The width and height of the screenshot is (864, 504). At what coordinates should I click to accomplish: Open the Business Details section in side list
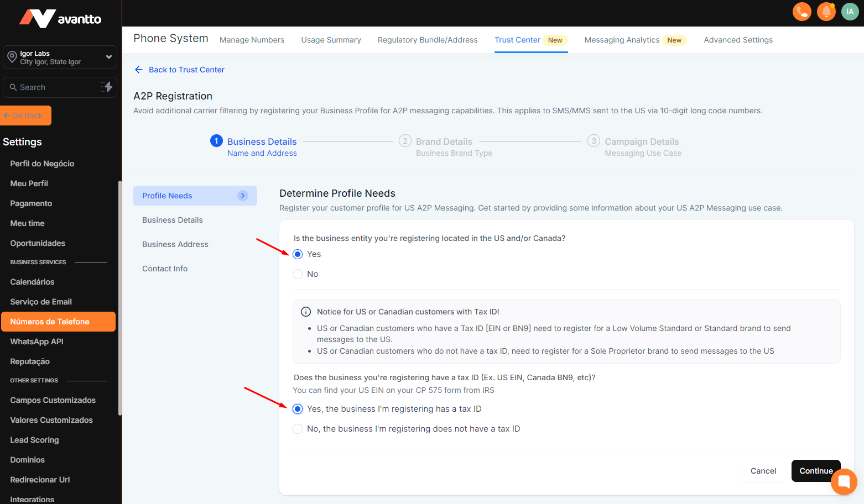tap(173, 220)
